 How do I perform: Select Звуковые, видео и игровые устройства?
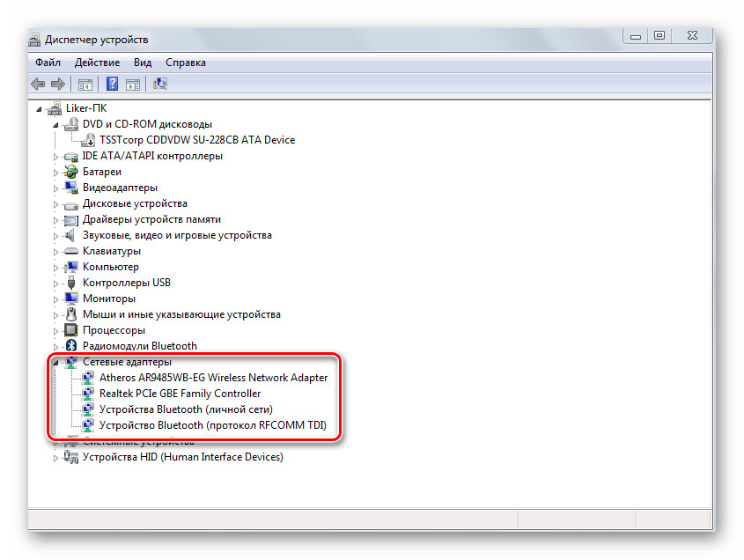(177, 235)
